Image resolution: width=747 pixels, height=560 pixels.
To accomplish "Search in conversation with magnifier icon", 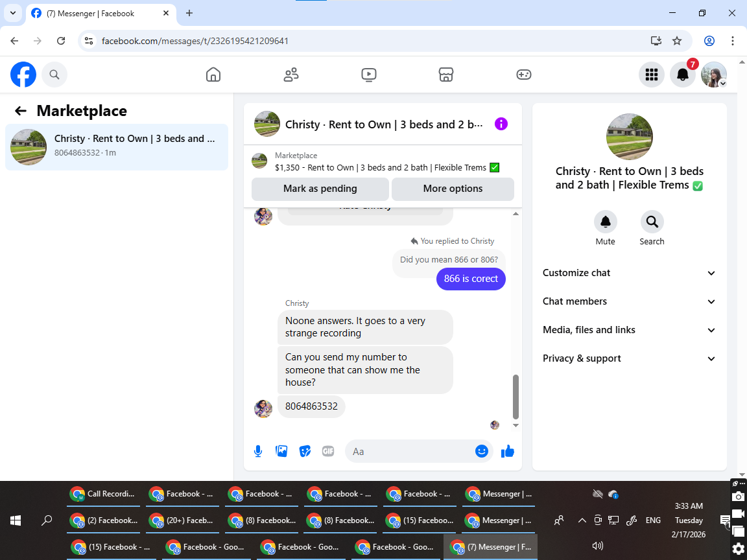I will (652, 222).
